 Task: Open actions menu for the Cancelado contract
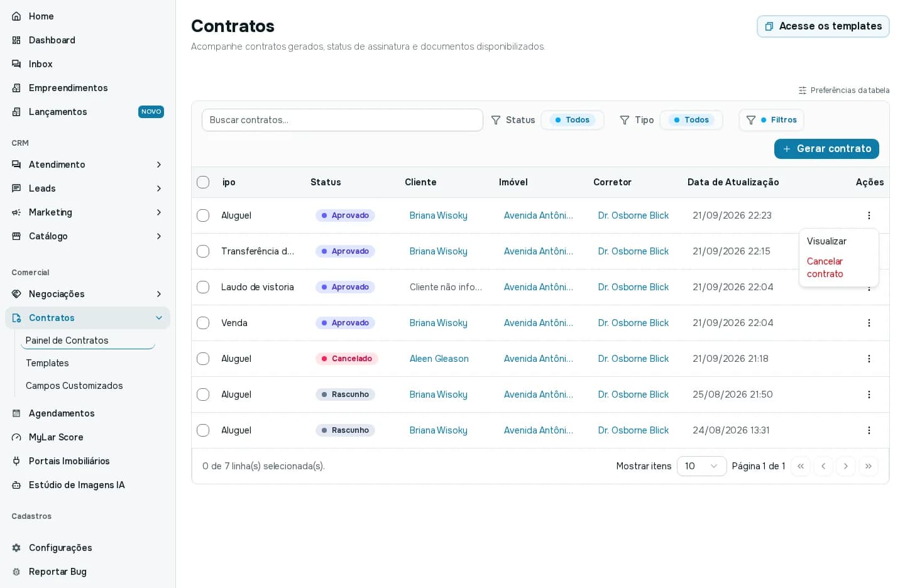point(869,359)
